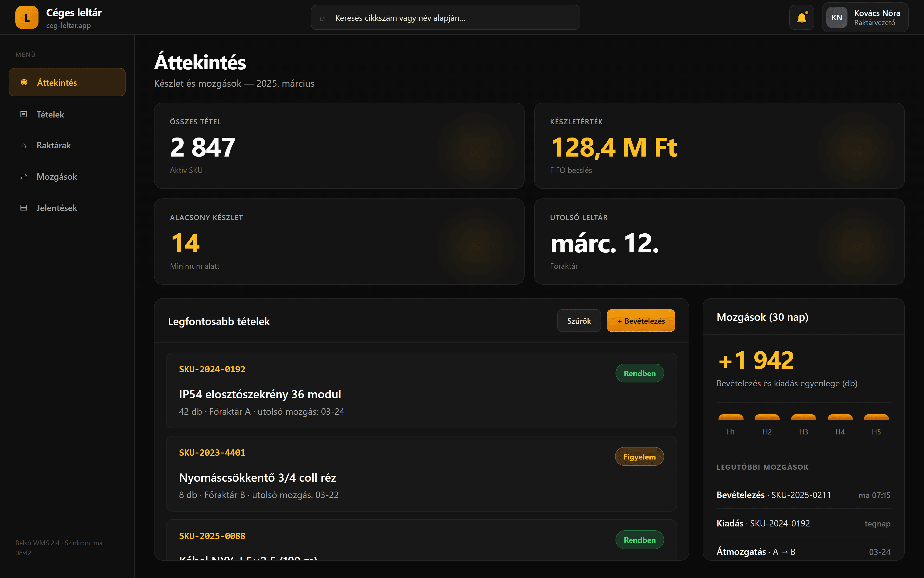924x578 pixels.
Task: Click the Céges leltár app title
Action: coord(74,13)
